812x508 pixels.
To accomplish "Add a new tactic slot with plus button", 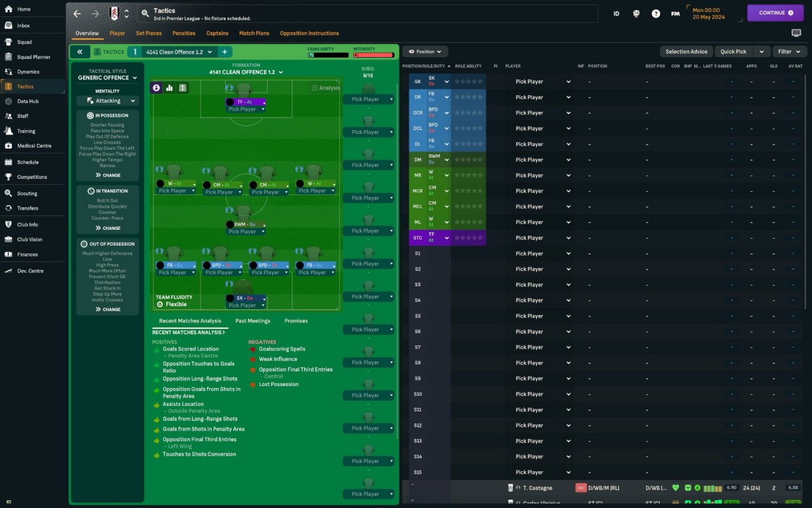I will pos(225,52).
